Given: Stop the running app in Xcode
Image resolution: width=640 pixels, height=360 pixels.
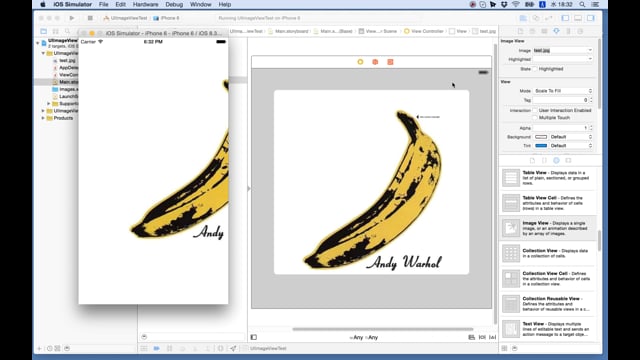Looking at the screenshot, I should click(x=90, y=18).
